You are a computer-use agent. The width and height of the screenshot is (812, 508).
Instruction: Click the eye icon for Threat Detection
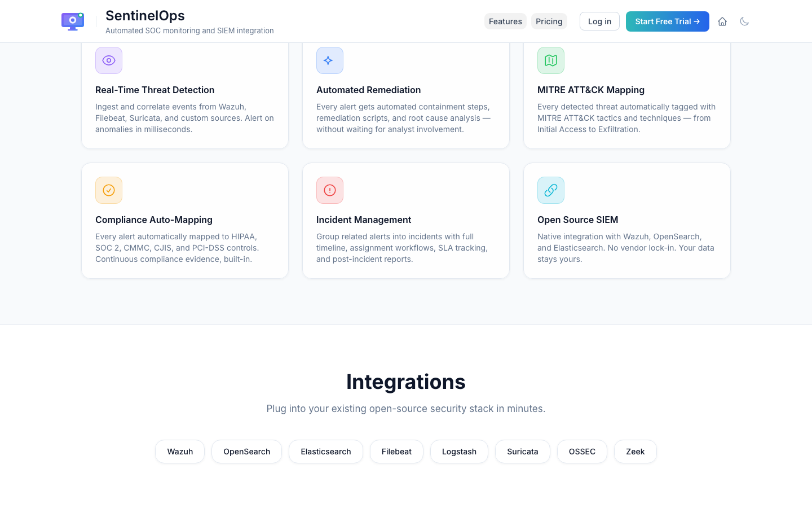(109, 60)
